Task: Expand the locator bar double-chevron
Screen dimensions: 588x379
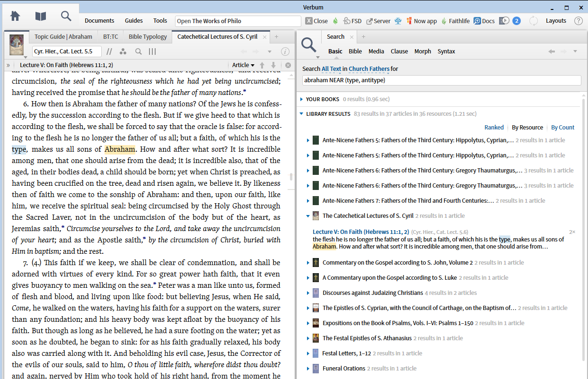Action: [8, 65]
